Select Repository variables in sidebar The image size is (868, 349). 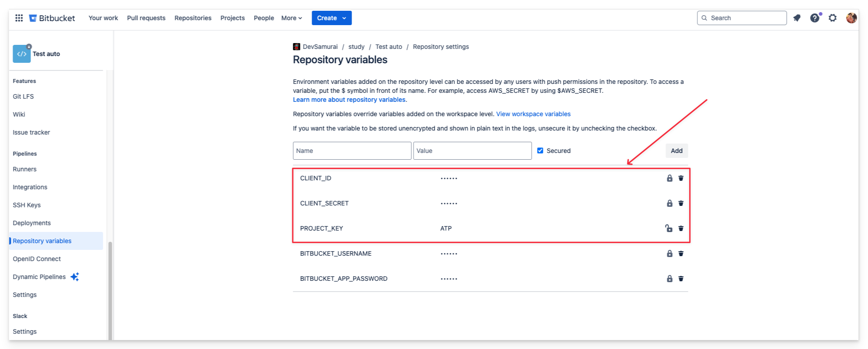click(x=56, y=241)
